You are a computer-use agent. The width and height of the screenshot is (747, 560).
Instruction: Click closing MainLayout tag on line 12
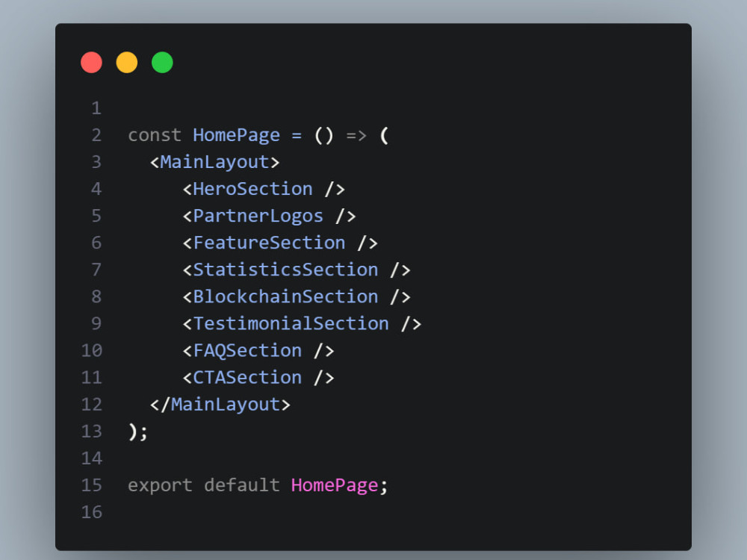(220, 405)
